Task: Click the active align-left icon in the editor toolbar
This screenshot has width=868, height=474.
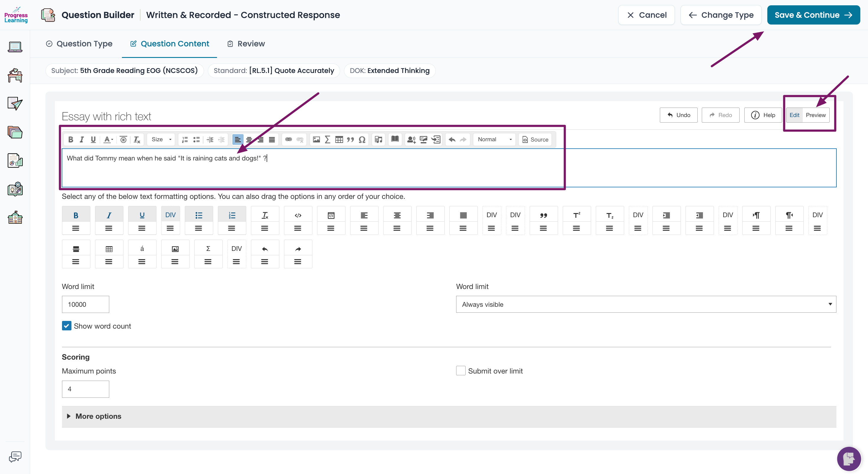Action: pos(238,139)
